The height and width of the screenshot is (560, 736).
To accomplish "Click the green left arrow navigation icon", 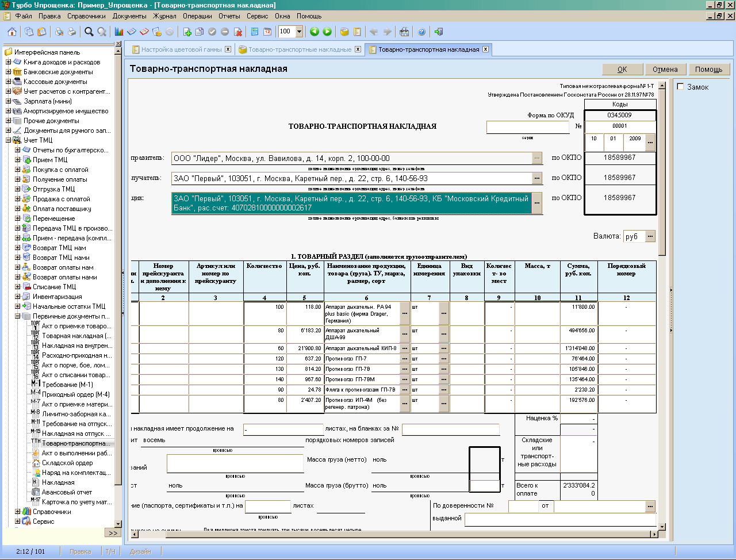I will tap(315, 32).
